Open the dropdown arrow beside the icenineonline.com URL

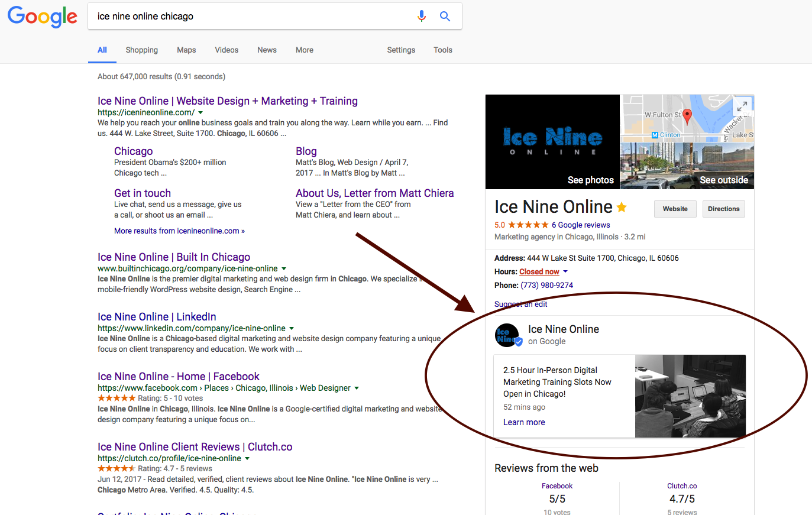[200, 112]
